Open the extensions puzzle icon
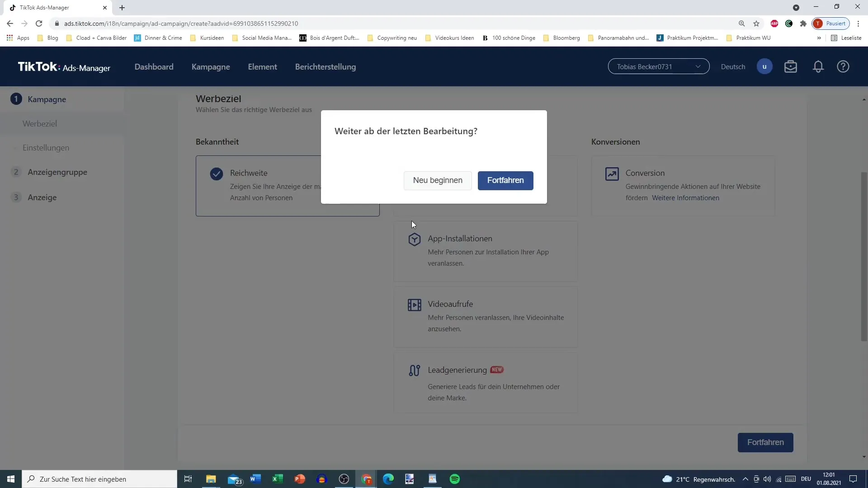The width and height of the screenshot is (868, 488). [803, 23]
